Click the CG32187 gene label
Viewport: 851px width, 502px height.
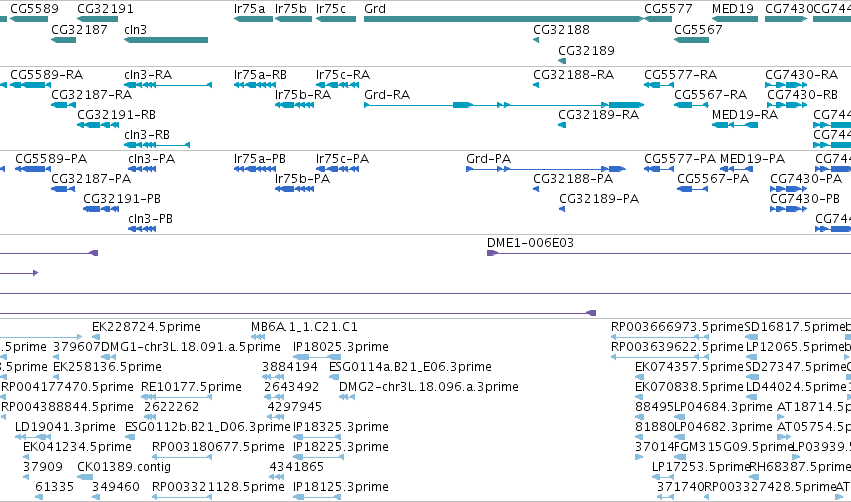[x=79, y=29]
